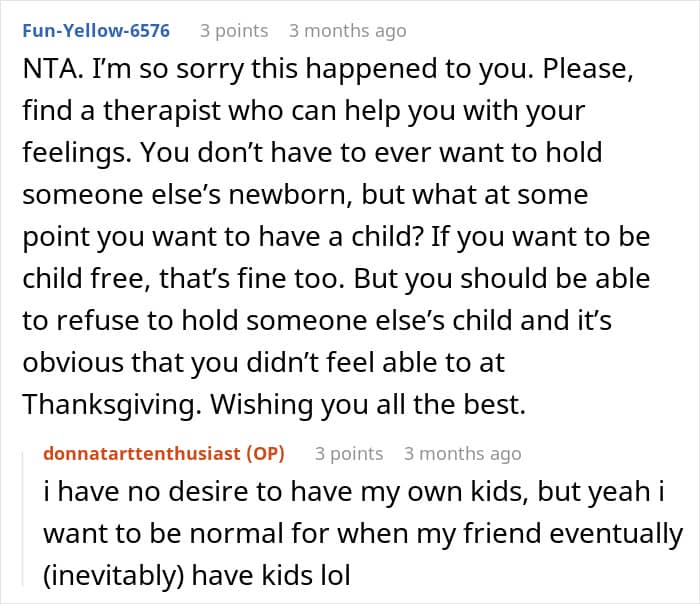This screenshot has width=700, height=604.
Task: Click the sentence Wishing you all the best
Action: pyautogui.click(x=368, y=405)
